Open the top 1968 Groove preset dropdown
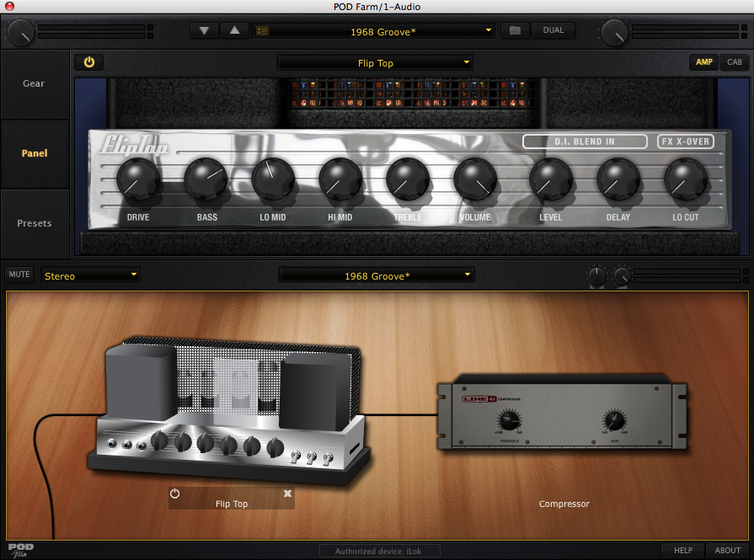The image size is (754, 560). click(374, 31)
